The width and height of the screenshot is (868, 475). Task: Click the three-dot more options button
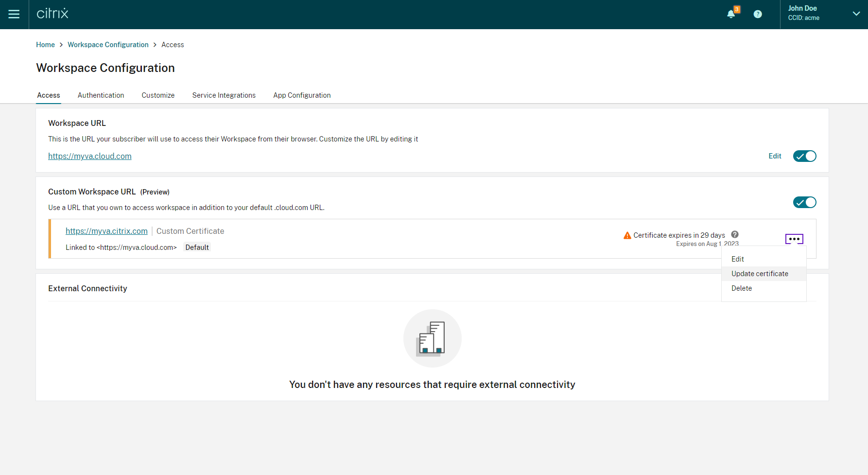pos(794,239)
